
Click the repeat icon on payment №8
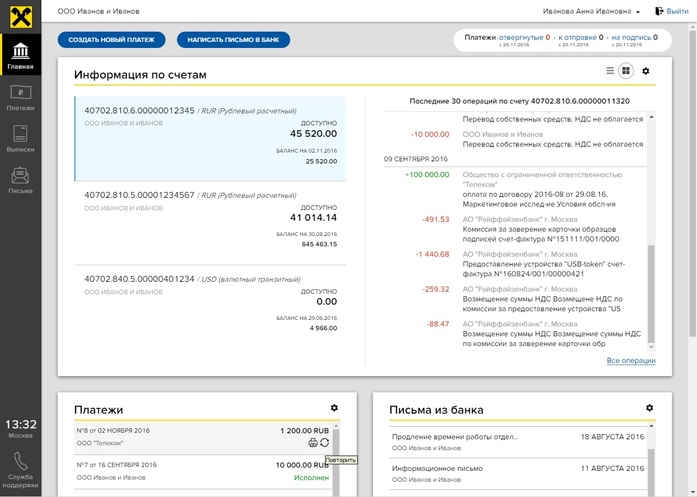(324, 442)
